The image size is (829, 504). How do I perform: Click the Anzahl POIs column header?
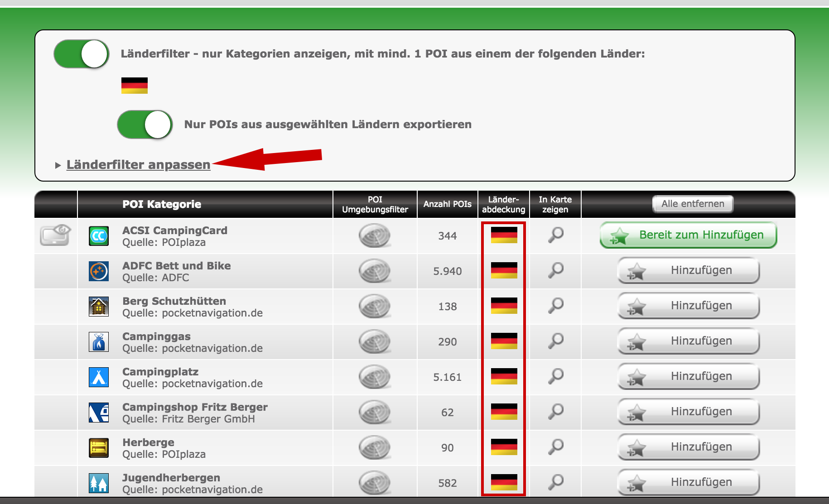447,204
